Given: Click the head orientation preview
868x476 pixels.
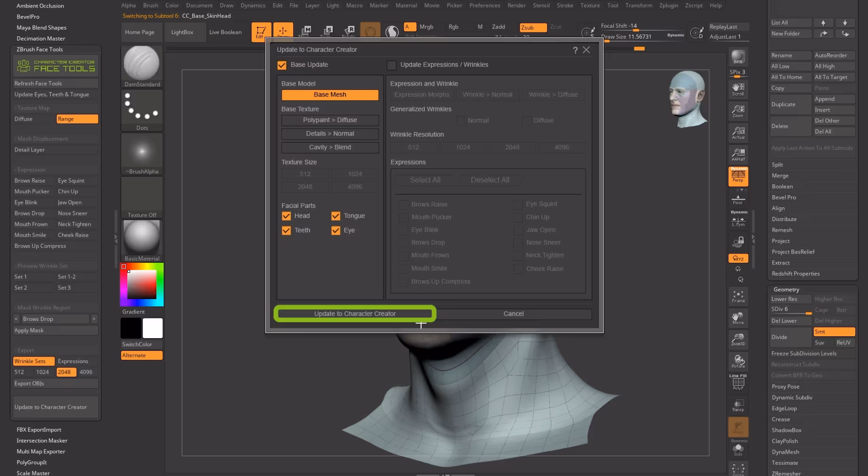Looking at the screenshot, I should tap(687, 99).
